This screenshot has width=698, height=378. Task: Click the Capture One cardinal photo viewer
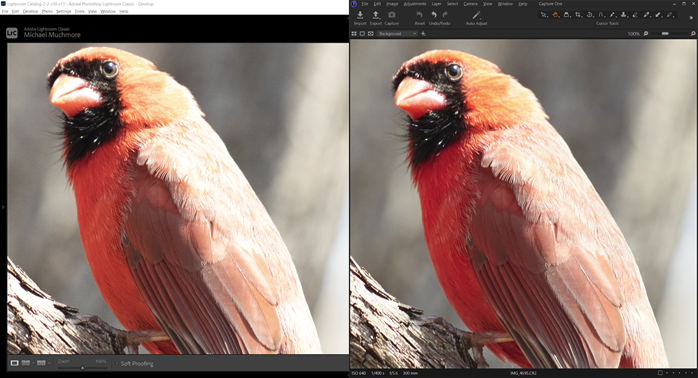tap(524, 203)
